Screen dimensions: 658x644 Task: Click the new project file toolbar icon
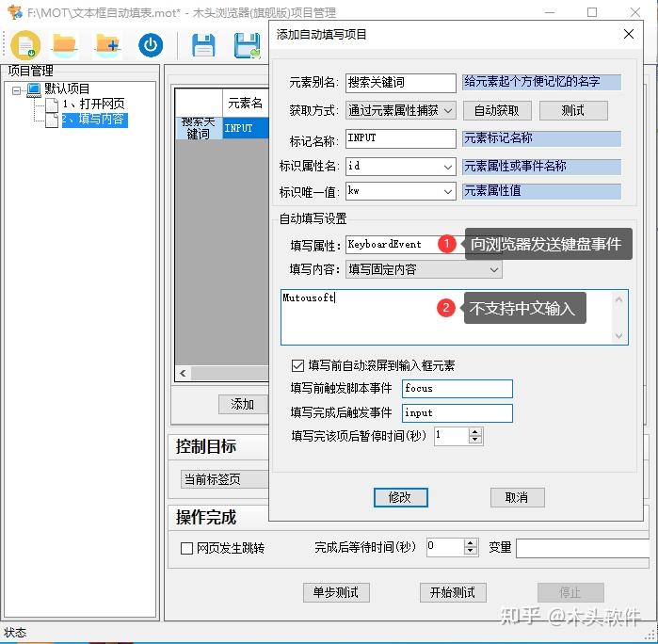pos(25,45)
